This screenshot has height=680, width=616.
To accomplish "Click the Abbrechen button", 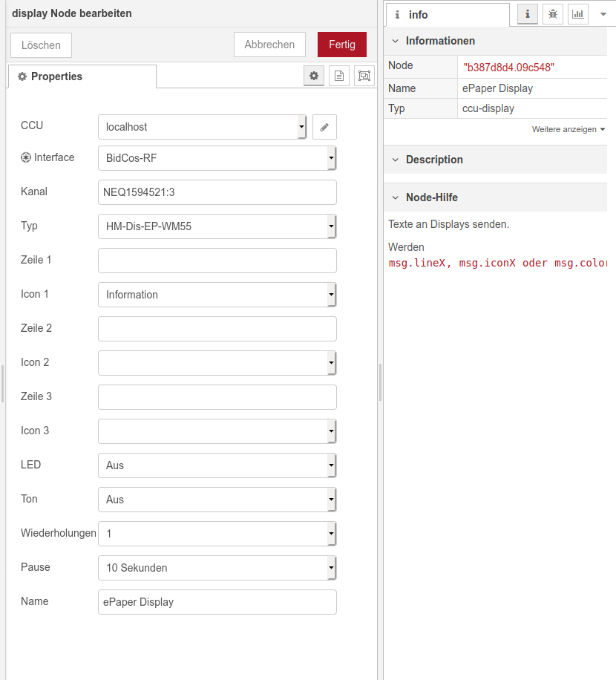I will 269,45.
